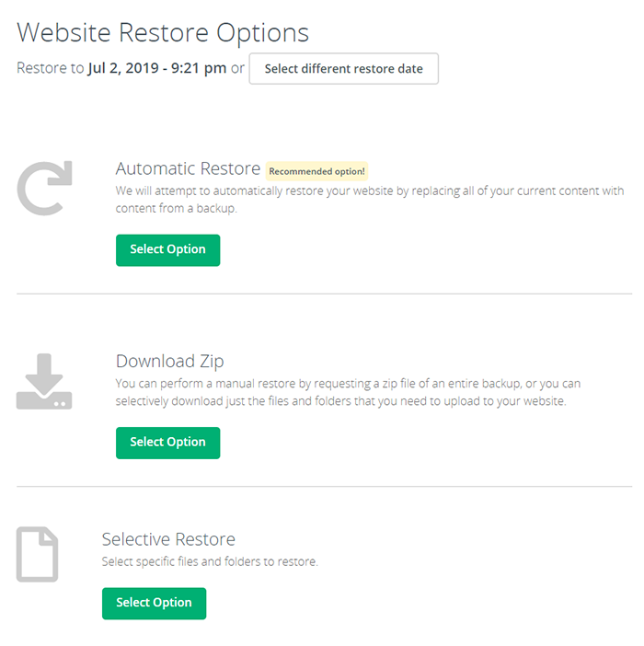Click the divider line below Automatic Restore
The image size is (644, 646).
pyautogui.click(x=324, y=294)
